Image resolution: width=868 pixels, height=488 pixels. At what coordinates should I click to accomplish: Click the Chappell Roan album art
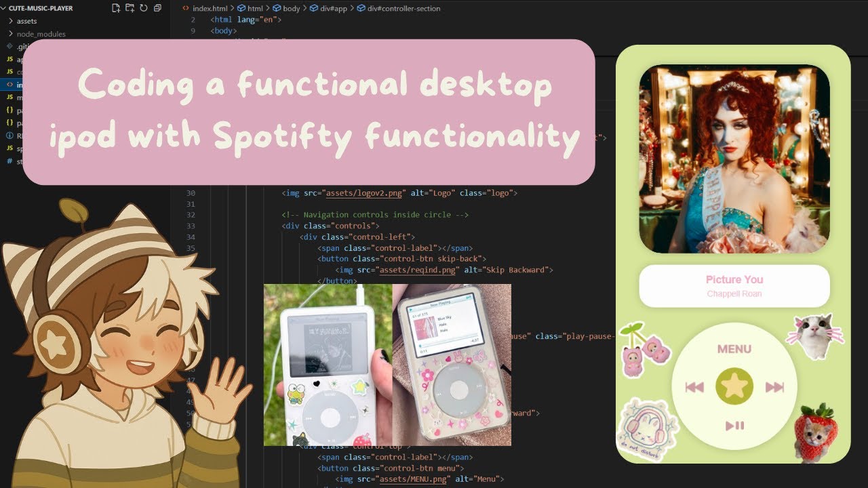(x=734, y=159)
